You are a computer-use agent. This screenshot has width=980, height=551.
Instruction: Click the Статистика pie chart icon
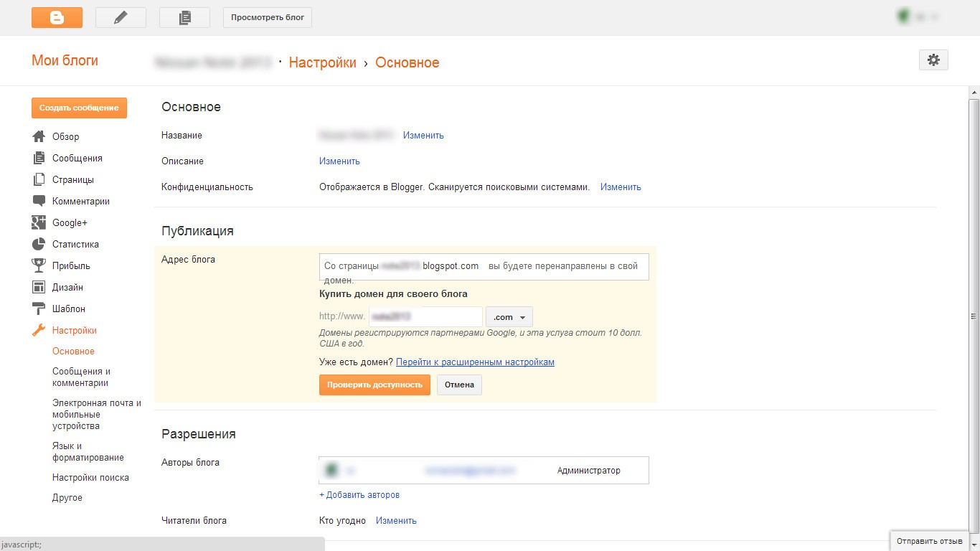coord(39,244)
